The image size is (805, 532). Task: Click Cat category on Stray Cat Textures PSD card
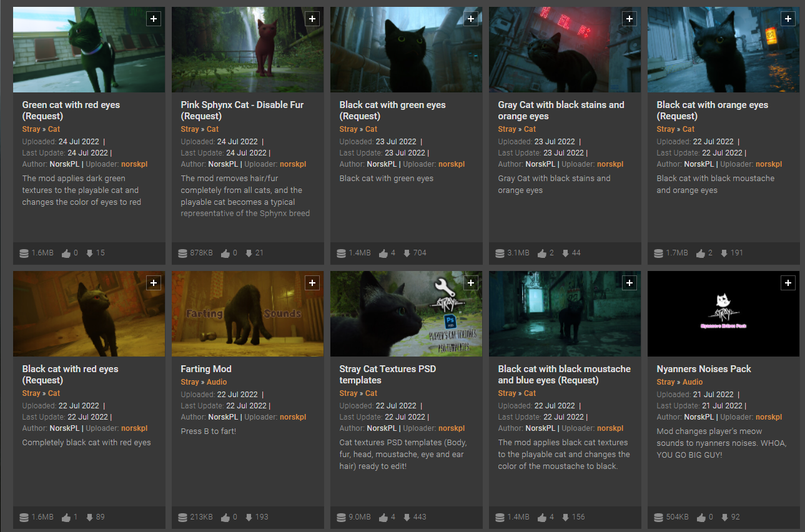click(372, 393)
